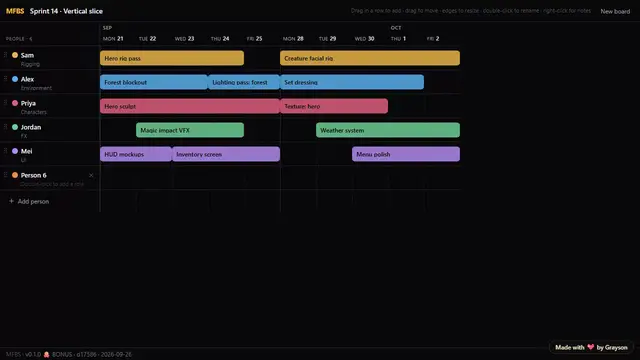Select the HUD mockups task

pyautogui.click(x=136, y=154)
